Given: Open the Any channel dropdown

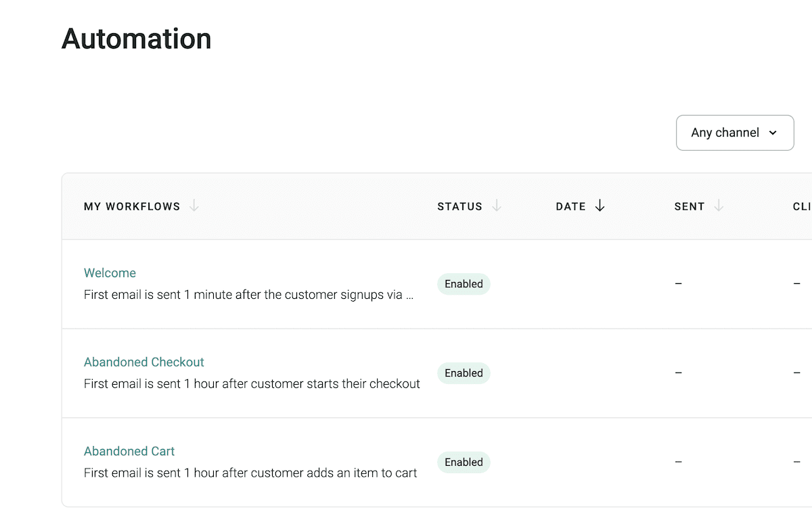Looking at the screenshot, I should 735,133.
